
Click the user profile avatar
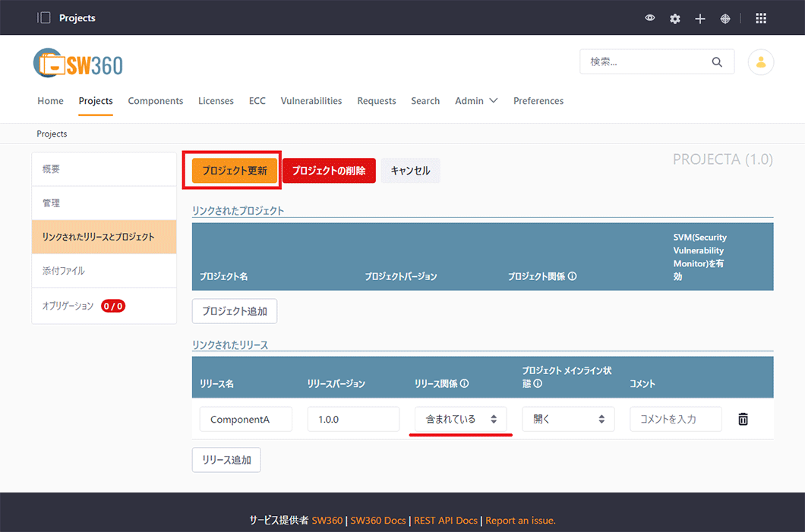pyautogui.click(x=761, y=62)
